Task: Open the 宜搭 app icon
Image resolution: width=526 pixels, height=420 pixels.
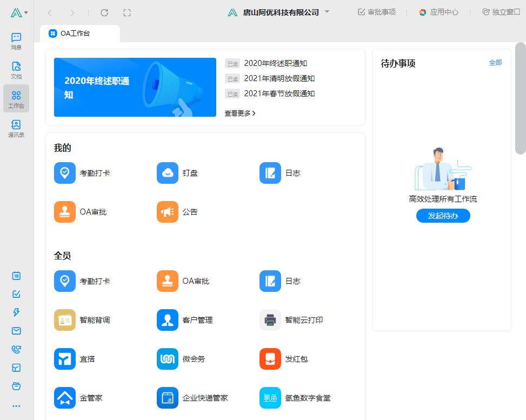Action: pyautogui.click(x=65, y=359)
